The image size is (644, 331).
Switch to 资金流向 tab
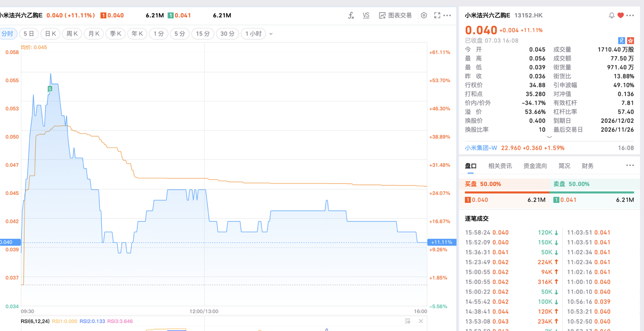(535, 166)
